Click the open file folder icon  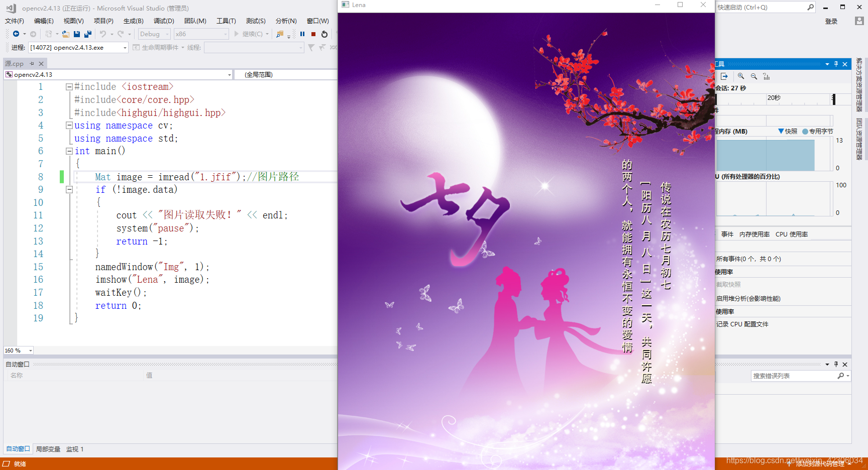pyautogui.click(x=65, y=34)
